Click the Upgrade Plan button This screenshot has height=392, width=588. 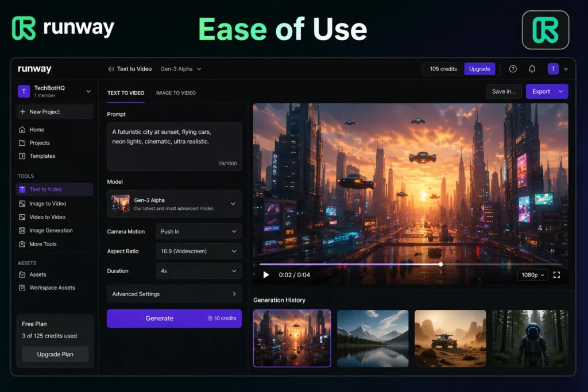point(55,354)
